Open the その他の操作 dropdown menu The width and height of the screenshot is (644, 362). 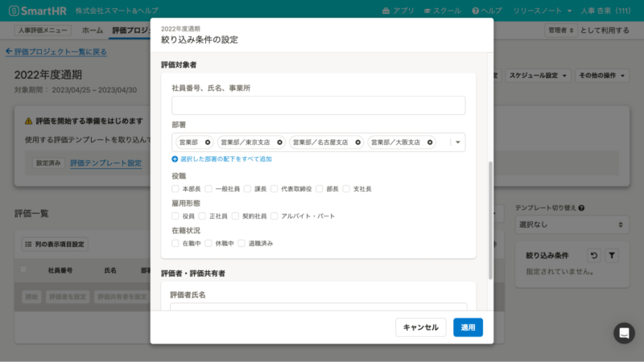pyautogui.click(x=602, y=76)
